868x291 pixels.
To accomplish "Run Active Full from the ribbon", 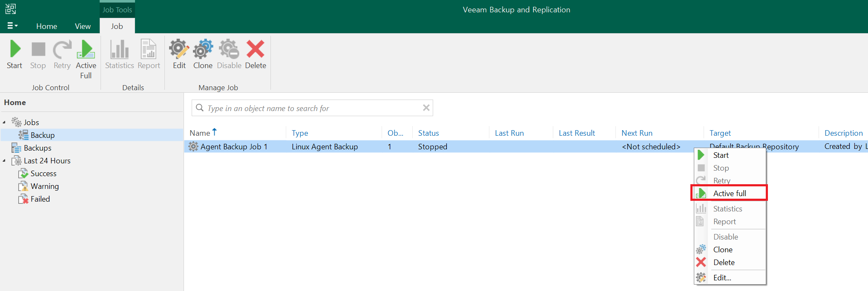I will pos(86,59).
